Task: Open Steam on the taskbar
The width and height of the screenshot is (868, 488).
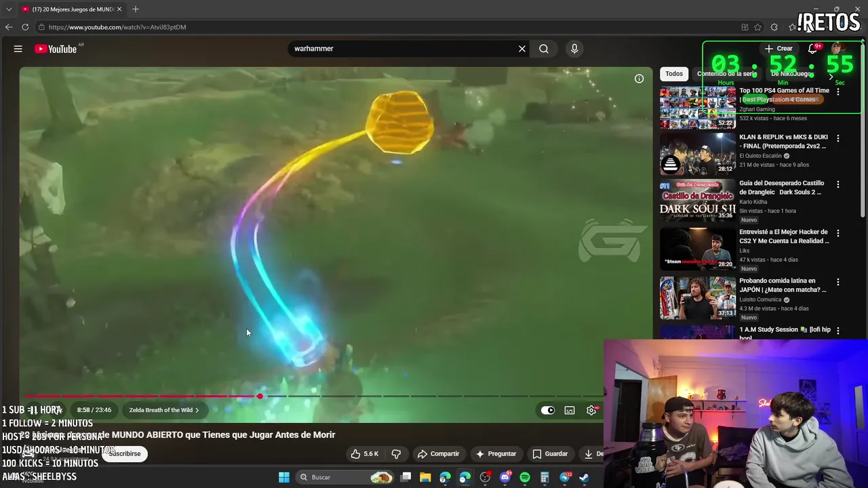Action: point(584,477)
